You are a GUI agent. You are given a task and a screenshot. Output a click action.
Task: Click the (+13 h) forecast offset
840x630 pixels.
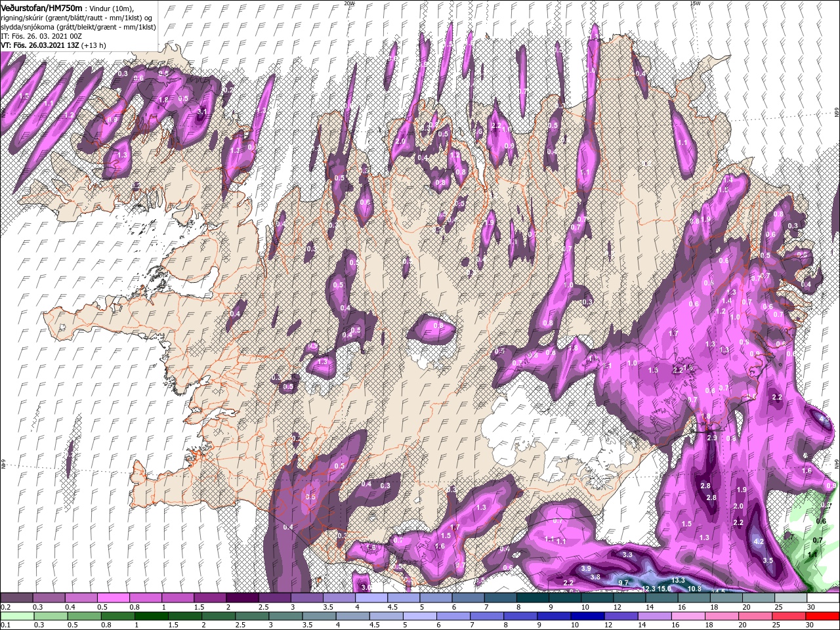click(x=93, y=46)
